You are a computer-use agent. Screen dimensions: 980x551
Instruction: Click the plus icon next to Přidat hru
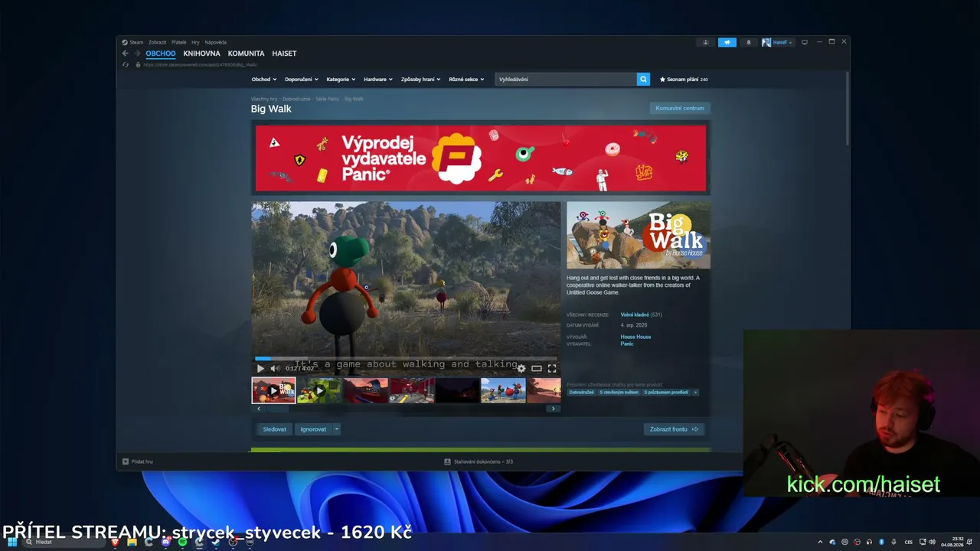tap(126, 461)
